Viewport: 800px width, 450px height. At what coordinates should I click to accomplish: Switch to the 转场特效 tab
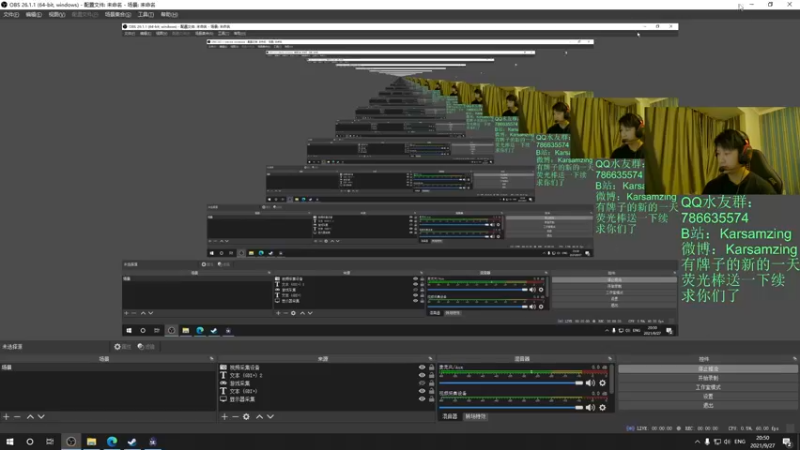click(x=476, y=417)
